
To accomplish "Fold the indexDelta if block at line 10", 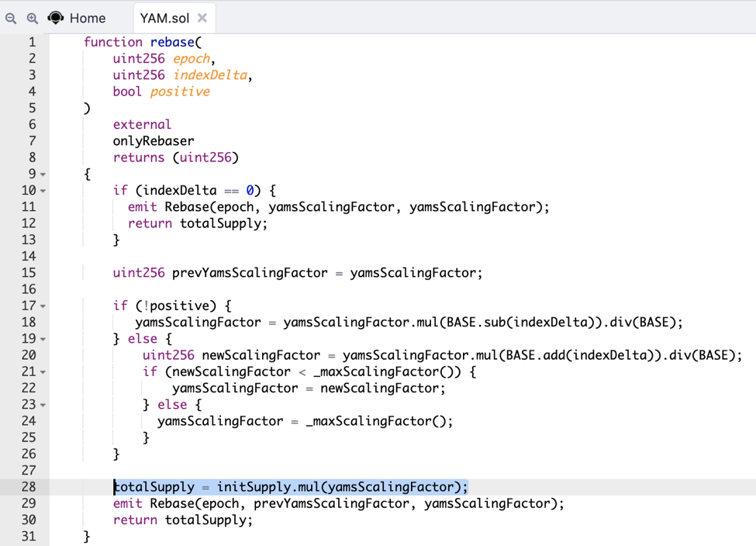I will point(43,191).
